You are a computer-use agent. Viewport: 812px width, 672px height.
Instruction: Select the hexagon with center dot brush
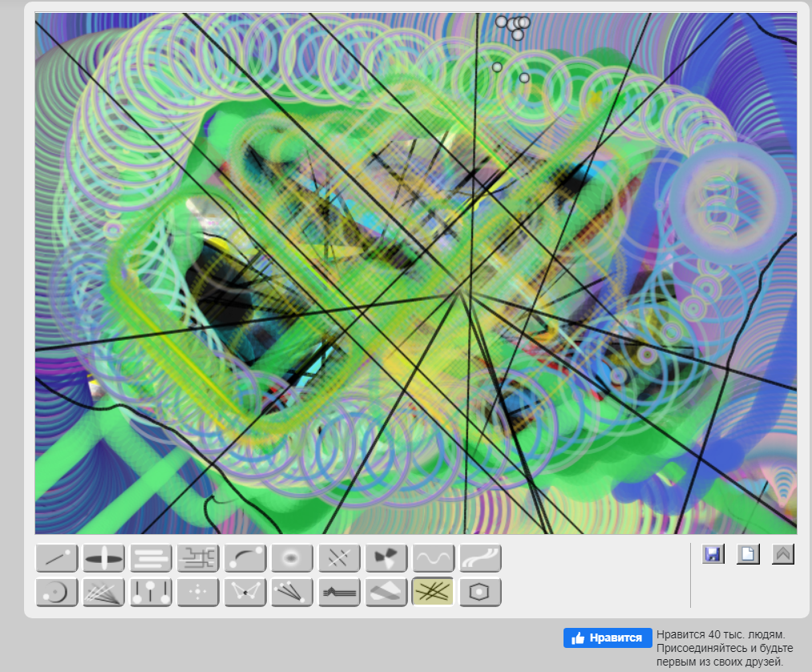[480, 592]
